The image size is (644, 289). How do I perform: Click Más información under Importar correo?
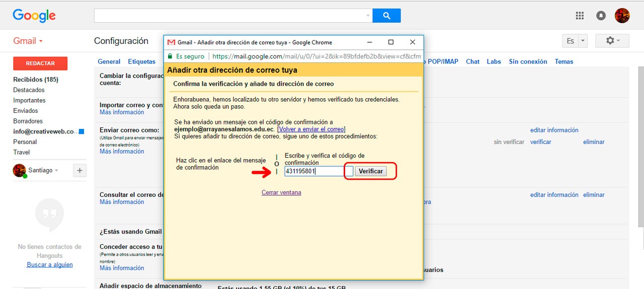122,112
